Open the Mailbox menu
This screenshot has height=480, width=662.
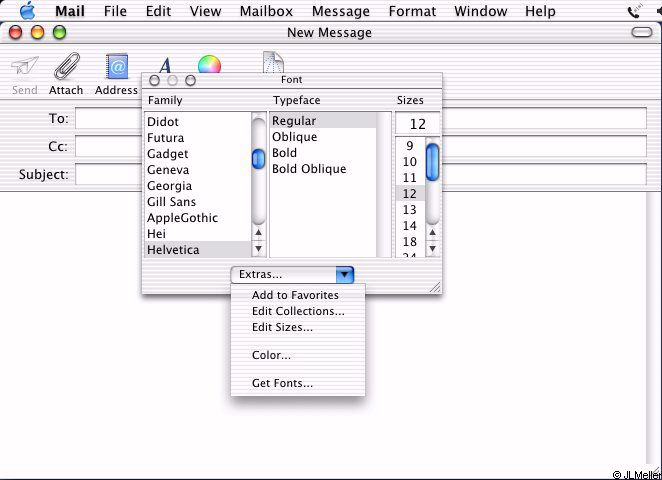pyautogui.click(x=266, y=11)
